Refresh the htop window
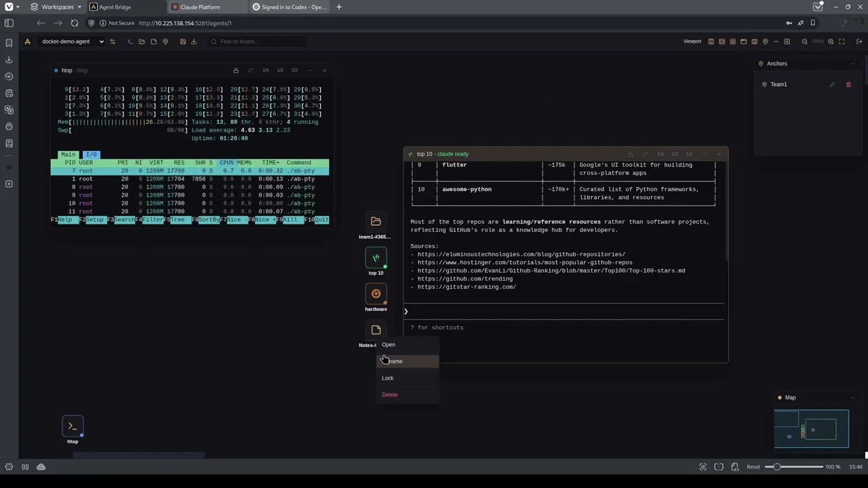The image size is (868, 488). [x=250, y=70]
